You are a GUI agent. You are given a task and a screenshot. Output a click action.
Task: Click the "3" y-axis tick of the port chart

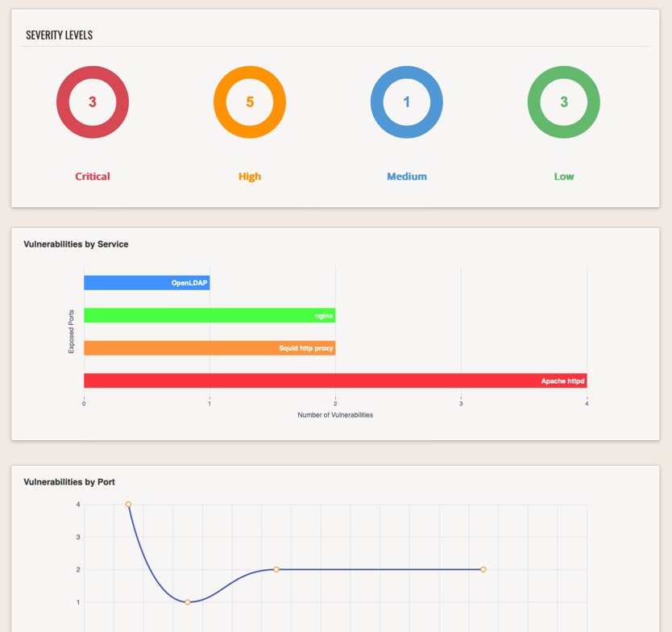click(x=78, y=537)
